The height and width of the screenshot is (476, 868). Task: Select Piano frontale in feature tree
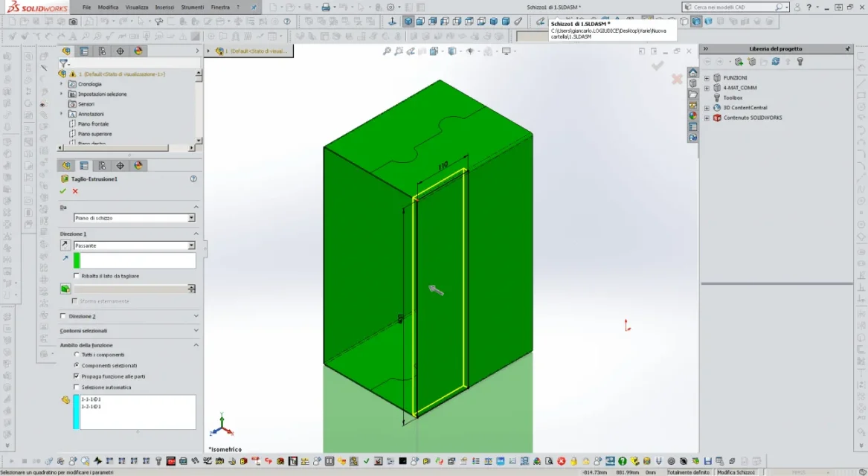[x=93, y=124]
